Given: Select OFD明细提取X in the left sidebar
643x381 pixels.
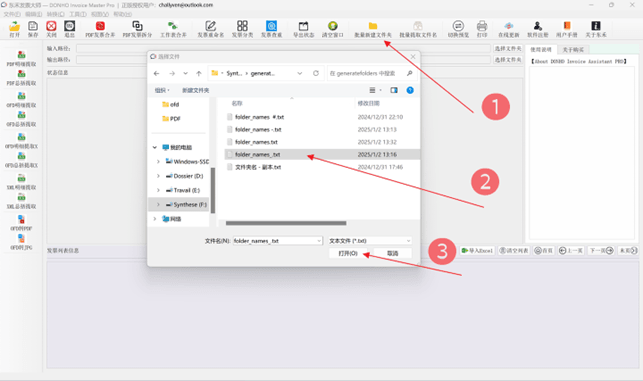Looking at the screenshot, I should 21,140.
